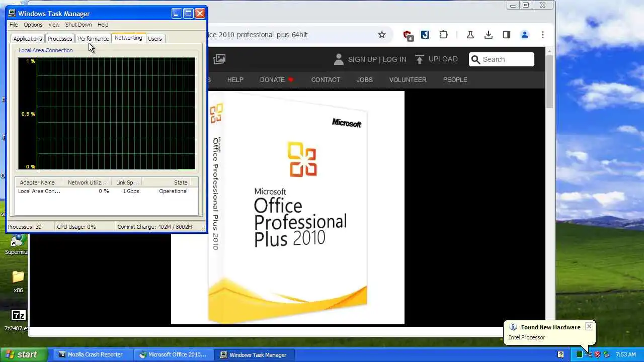Click the 1 Gbps link speed value
The width and height of the screenshot is (644, 362).
click(x=131, y=191)
